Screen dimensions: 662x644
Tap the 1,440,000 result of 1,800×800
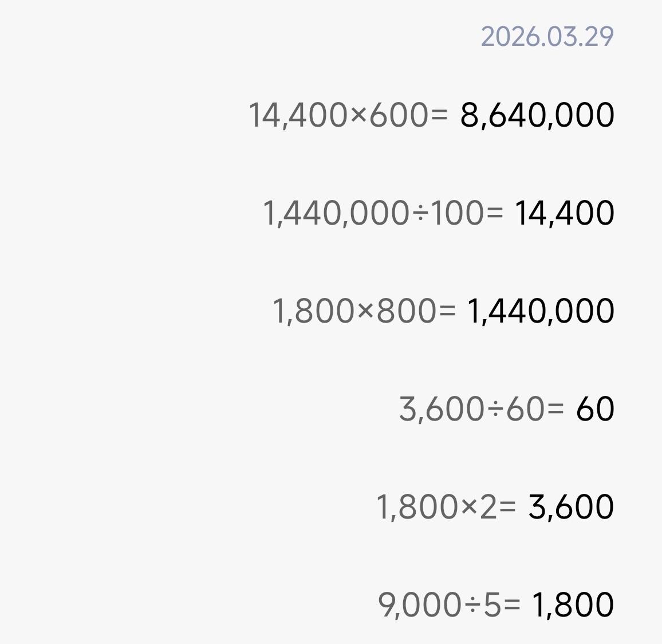pos(541,311)
